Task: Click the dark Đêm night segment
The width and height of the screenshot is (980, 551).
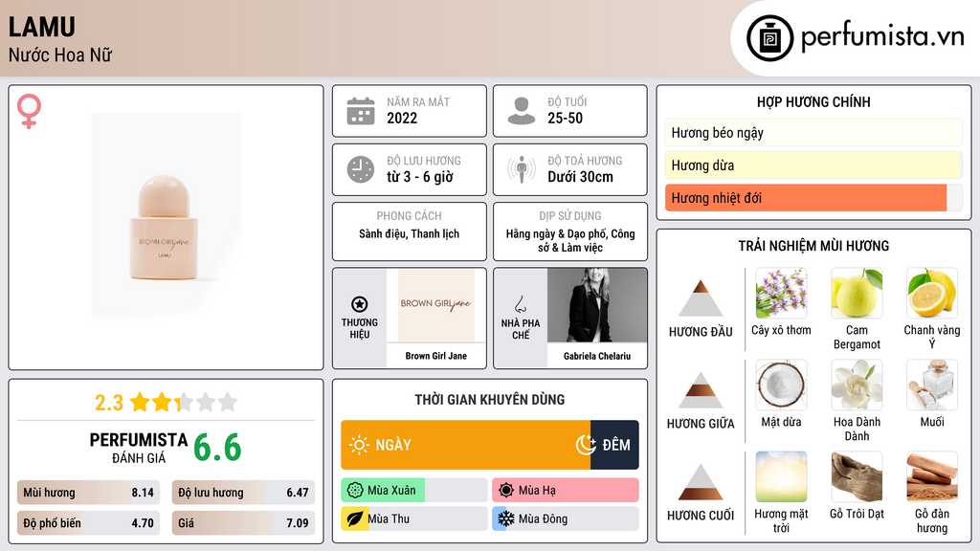Action: 615,445
